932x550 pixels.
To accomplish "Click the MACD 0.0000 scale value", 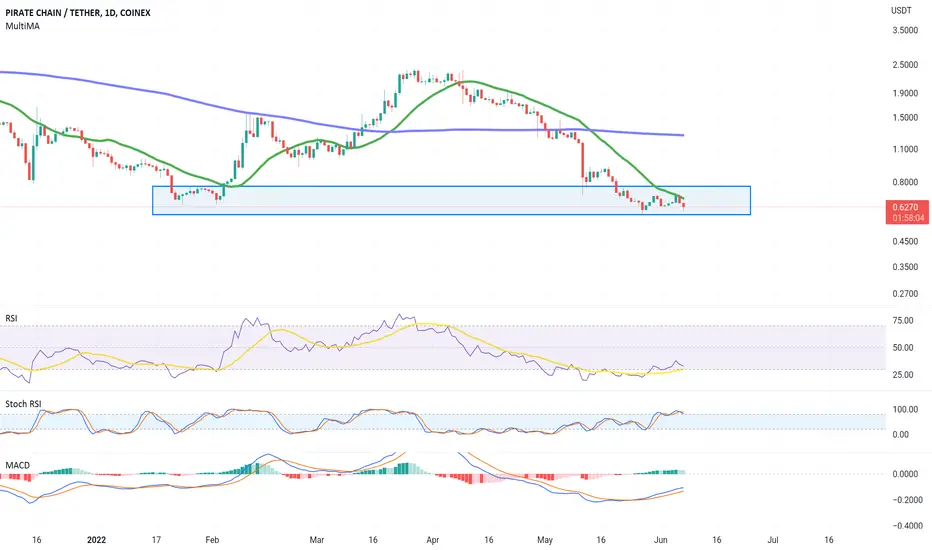I will 905,474.
